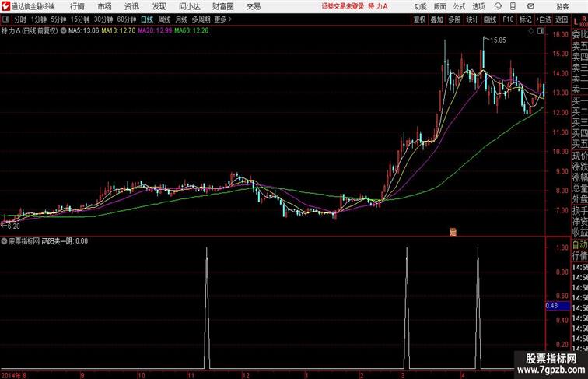Image resolution: width=588 pixels, height=379 pixels.
Task: Click the 15.85 high price label
Action: pos(498,40)
